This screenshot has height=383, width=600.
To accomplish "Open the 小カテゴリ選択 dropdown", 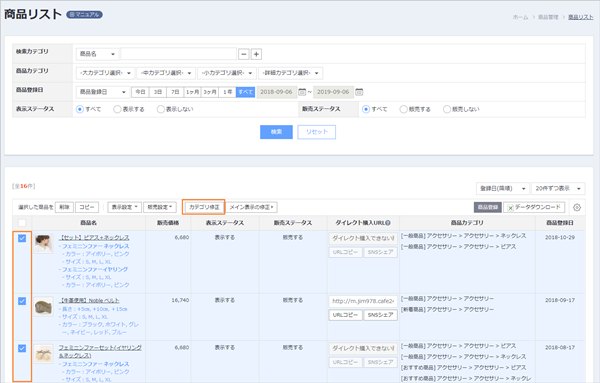I will tap(227, 73).
